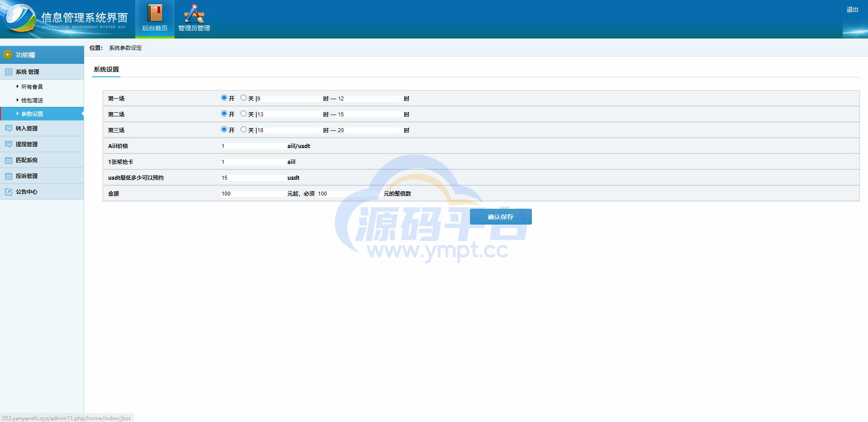Click the 功能栏 orange arrow icon
Screen dimensions: 868x422
click(x=8, y=55)
